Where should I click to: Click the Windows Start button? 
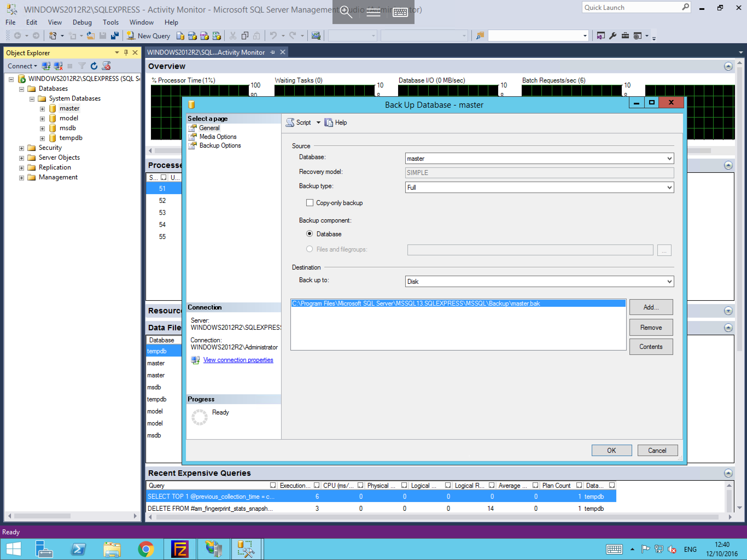click(13, 549)
